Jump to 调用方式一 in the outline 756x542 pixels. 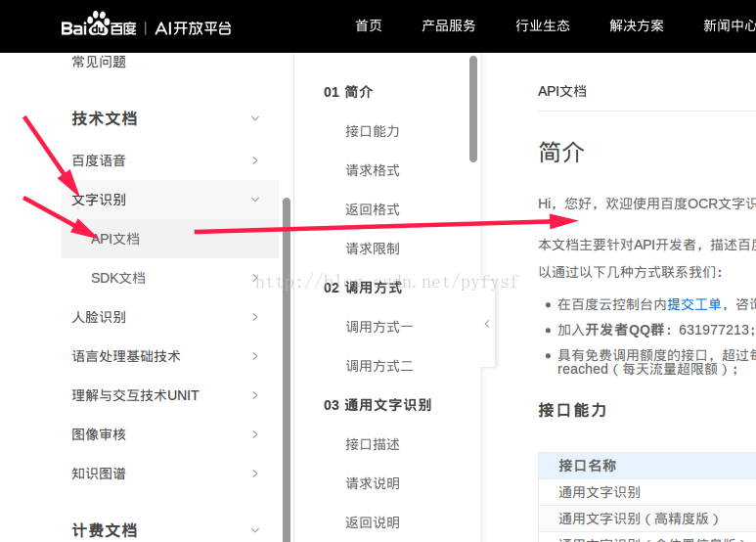[378, 327]
